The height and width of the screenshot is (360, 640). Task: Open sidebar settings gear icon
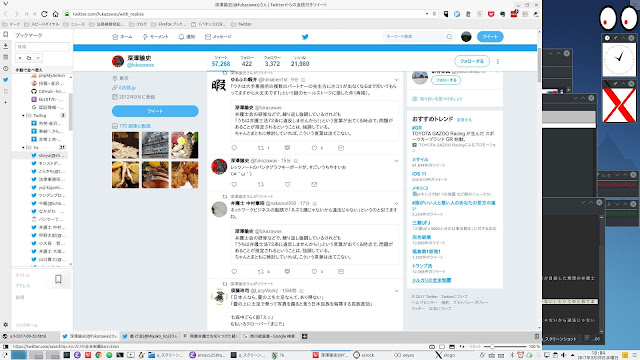coord(5,325)
